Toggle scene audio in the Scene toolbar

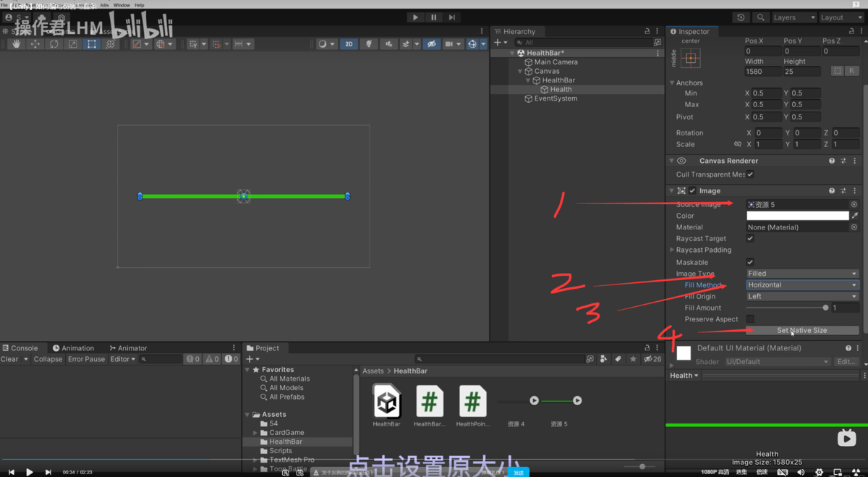[x=388, y=44]
